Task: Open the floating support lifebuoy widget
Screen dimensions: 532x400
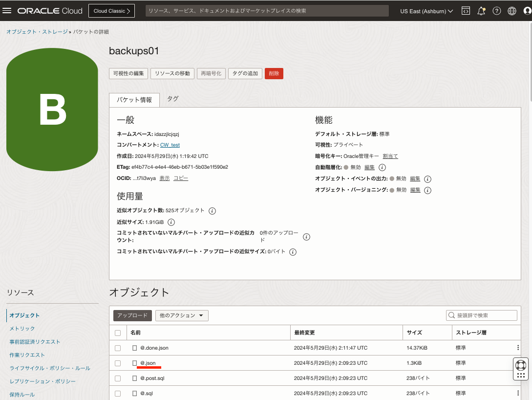Action: 521,365
